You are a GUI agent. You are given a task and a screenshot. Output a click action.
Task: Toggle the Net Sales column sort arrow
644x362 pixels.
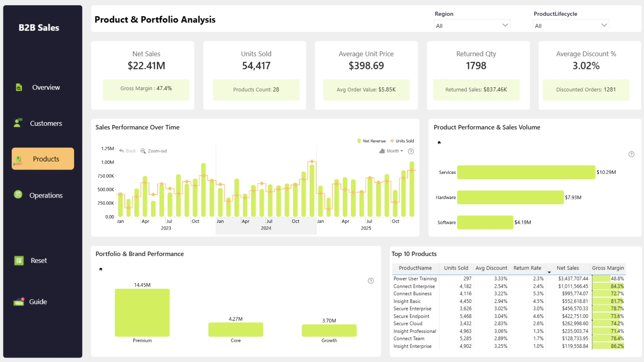pyautogui.click(x=549, y=272)
